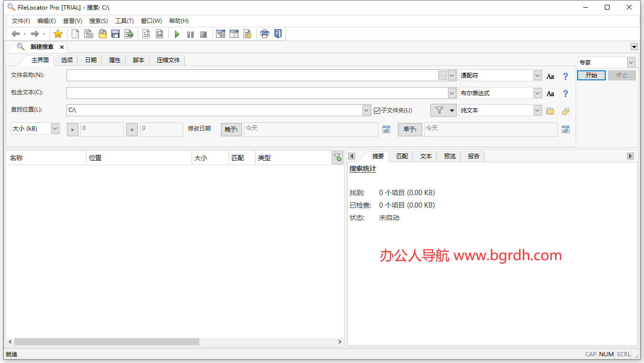The image size is (644, 363).
Task: Print the search results
Action: click(264, 33)
